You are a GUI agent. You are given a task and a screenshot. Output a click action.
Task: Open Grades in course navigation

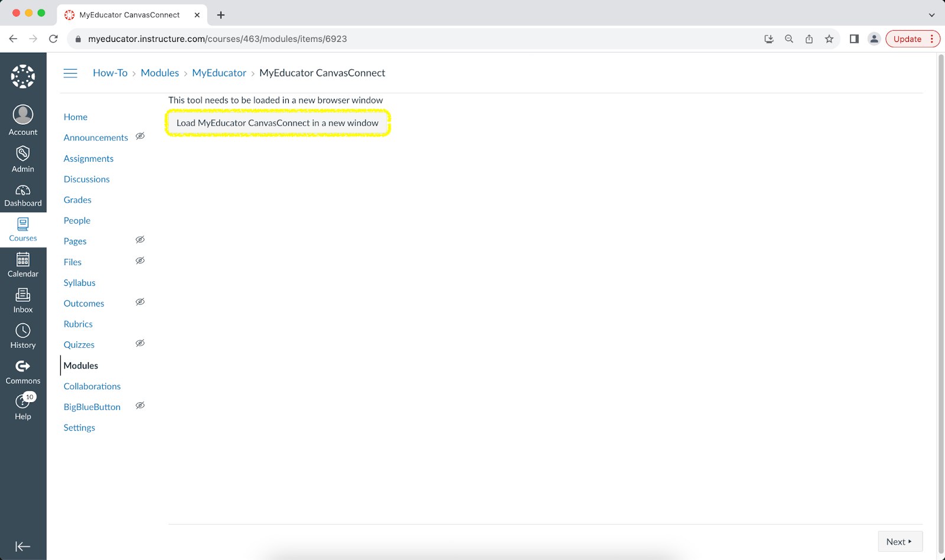77,200
